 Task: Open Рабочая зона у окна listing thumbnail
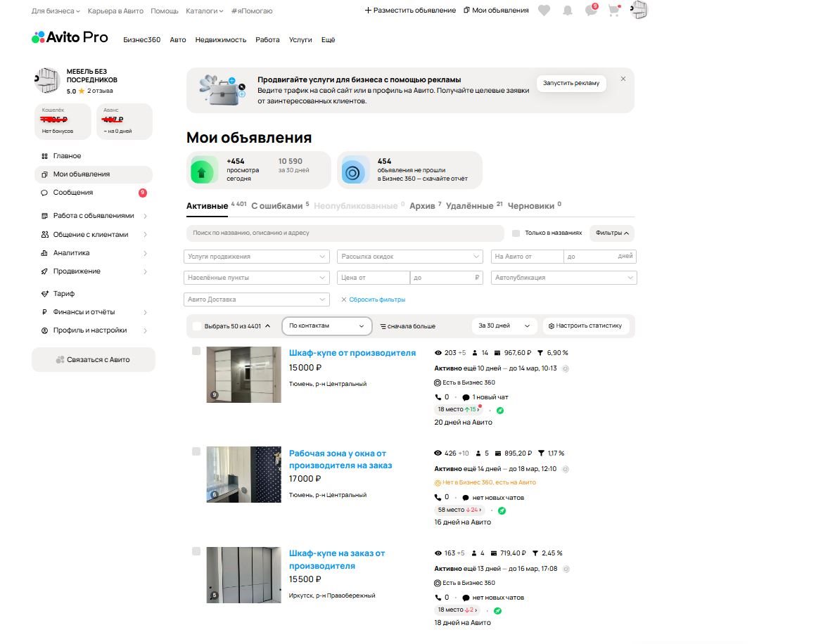point(244,475)
